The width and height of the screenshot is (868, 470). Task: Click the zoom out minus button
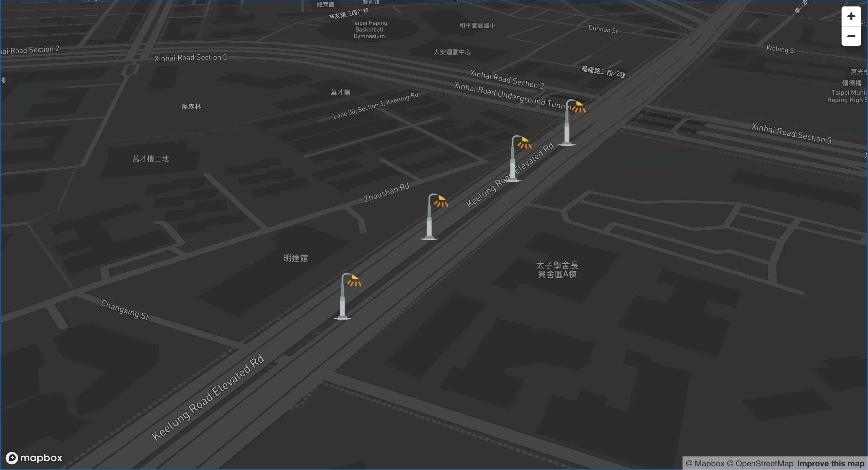pyautogui.click(x=851, y=36)
